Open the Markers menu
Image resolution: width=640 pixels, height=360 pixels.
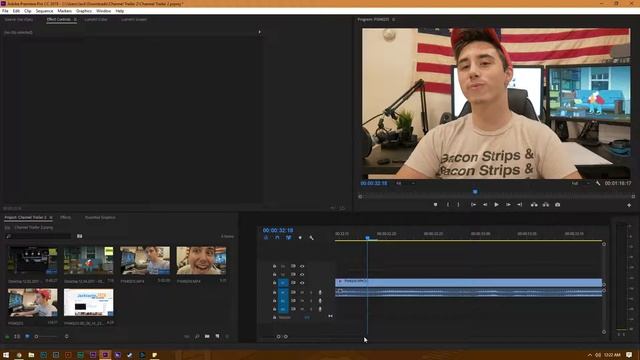[x=64, y=11]
